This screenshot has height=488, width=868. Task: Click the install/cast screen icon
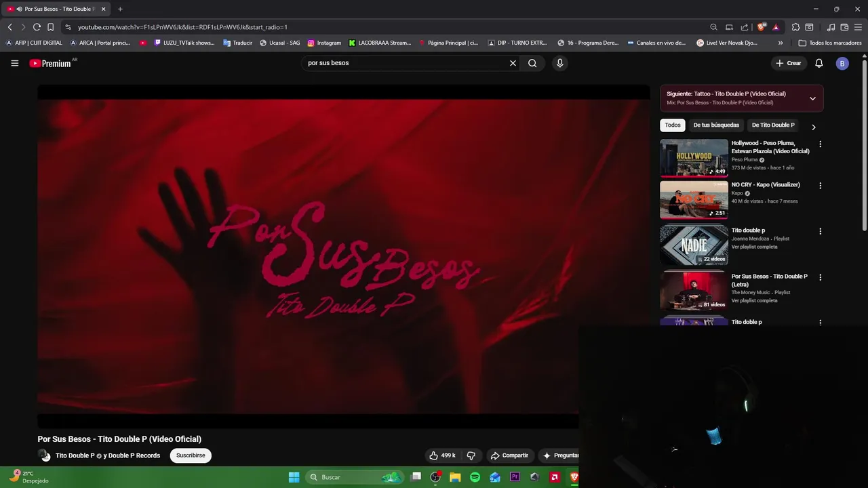[729, 27]
